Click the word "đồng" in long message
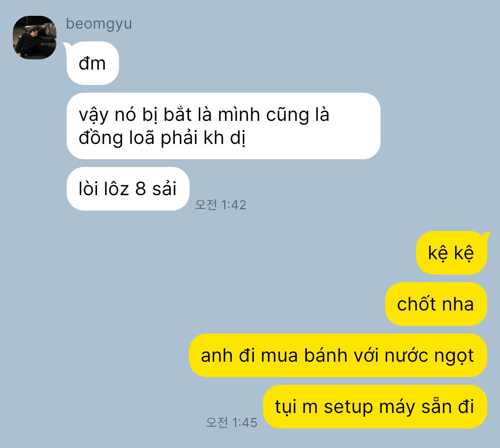 click(x=101, y=138)
